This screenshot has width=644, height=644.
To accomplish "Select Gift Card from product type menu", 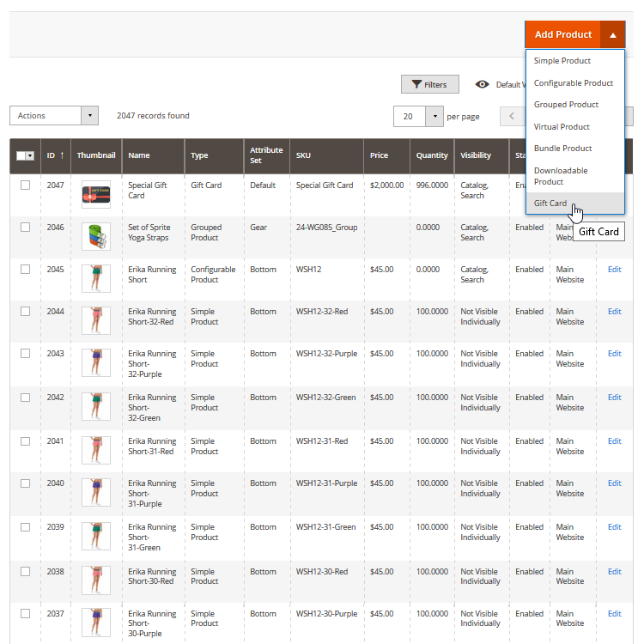I will (x=550, y=204).
